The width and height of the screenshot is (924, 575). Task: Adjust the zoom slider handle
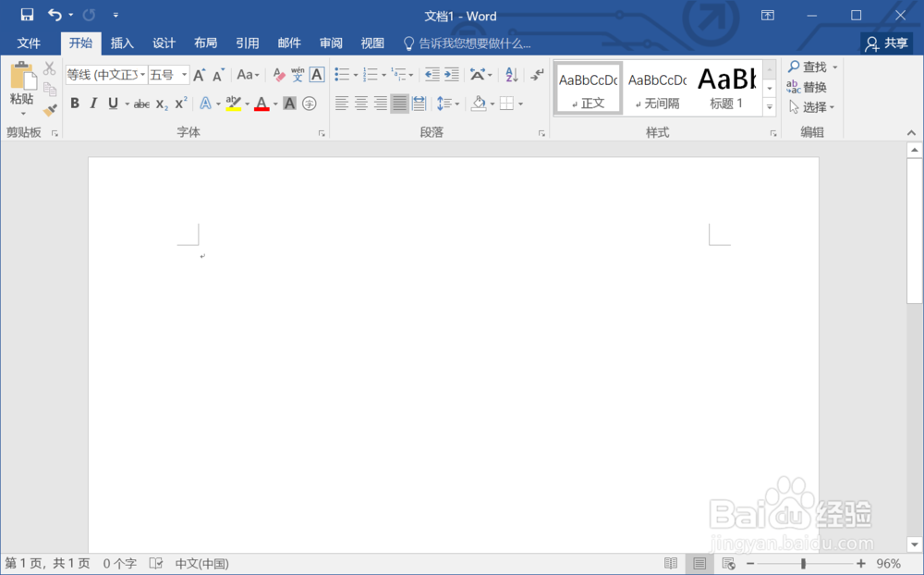(x=803, y=564)
